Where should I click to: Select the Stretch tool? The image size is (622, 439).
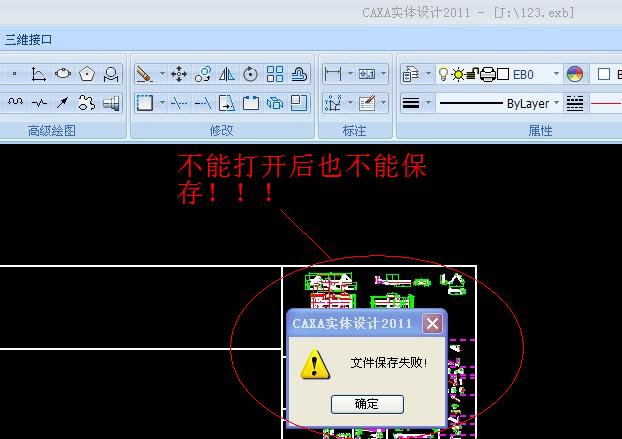227,103
